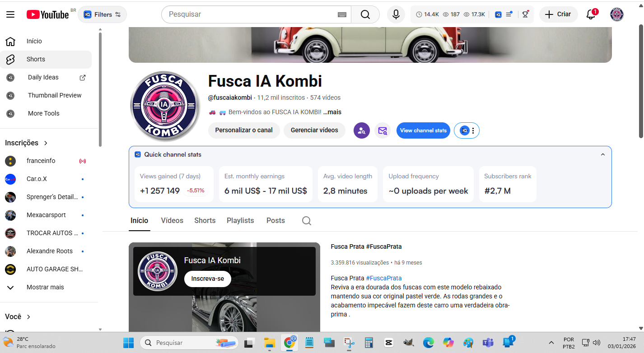The image size is (644, 353).
Task: Open the Playlists tab
Action: point(240,221)
